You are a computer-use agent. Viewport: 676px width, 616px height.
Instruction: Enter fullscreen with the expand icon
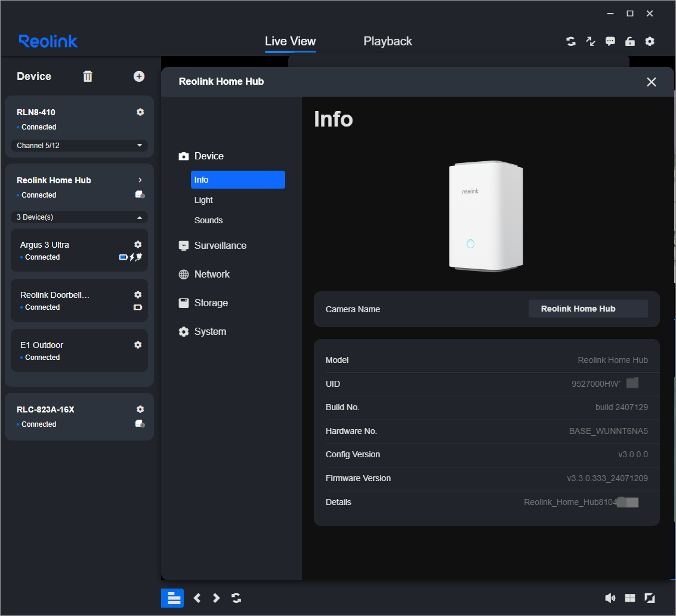[650, 598]
